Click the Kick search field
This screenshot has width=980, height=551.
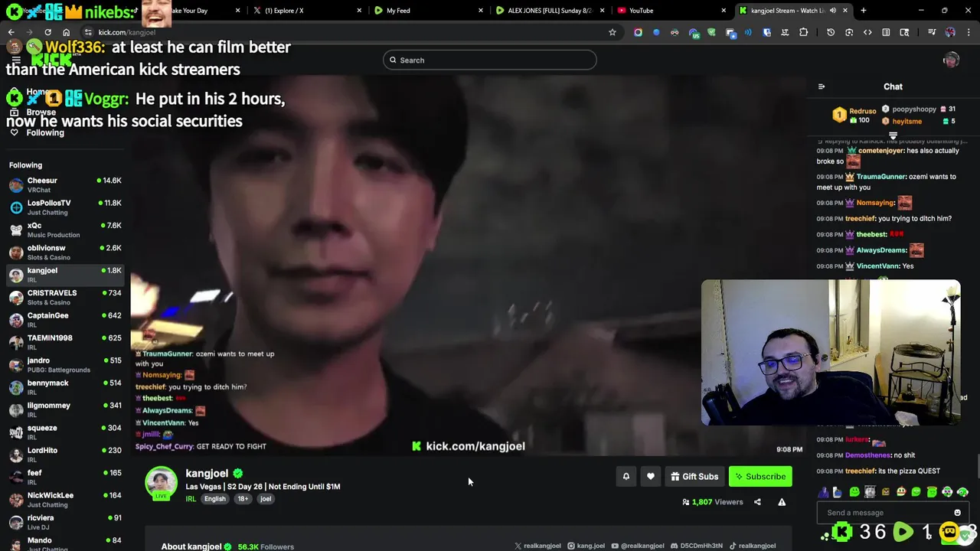coord(490,60)
